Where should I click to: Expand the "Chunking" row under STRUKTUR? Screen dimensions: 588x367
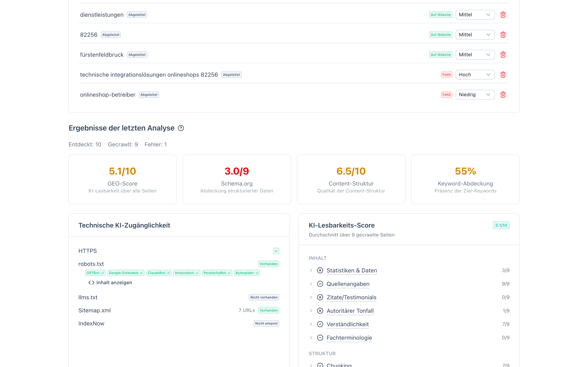[x=311, y=365]
